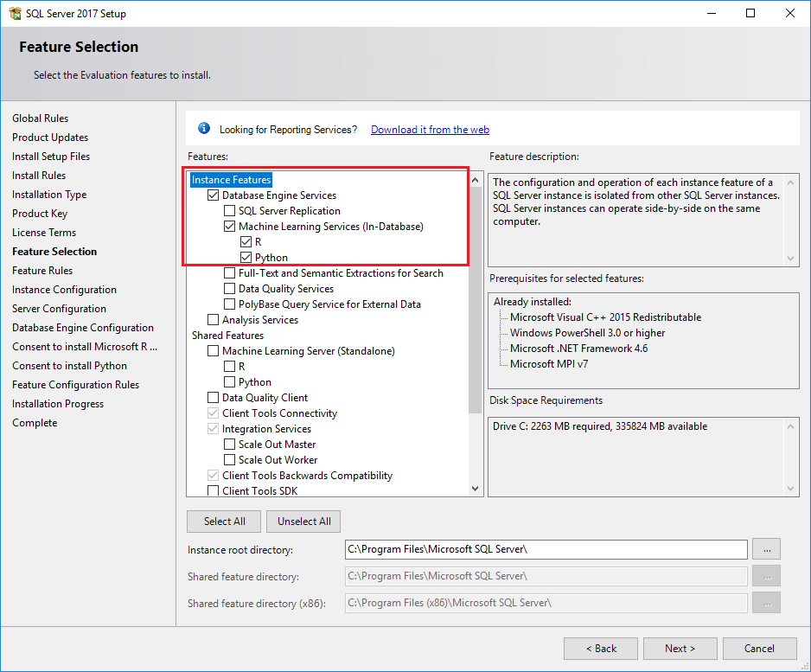Click Client Tools Backwards Compatibility checkbox

(213, 475)
